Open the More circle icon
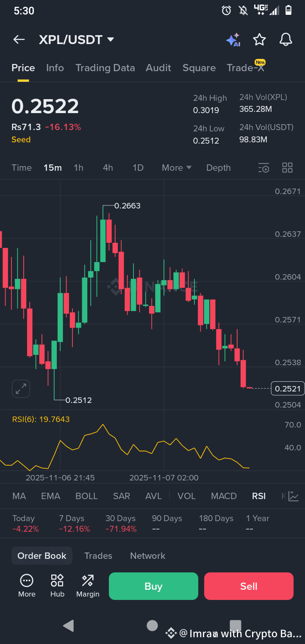This screenshot has width=305, height=644. click(27, 580)
